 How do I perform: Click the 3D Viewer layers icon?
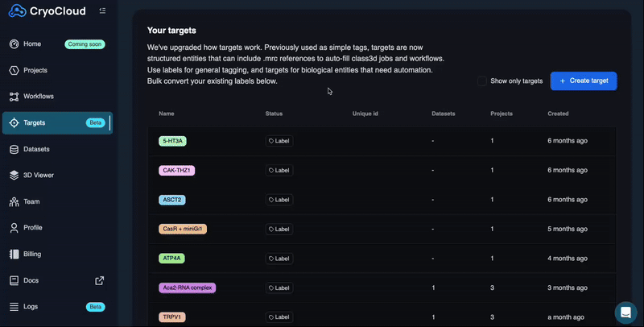[x=14, y=176]
